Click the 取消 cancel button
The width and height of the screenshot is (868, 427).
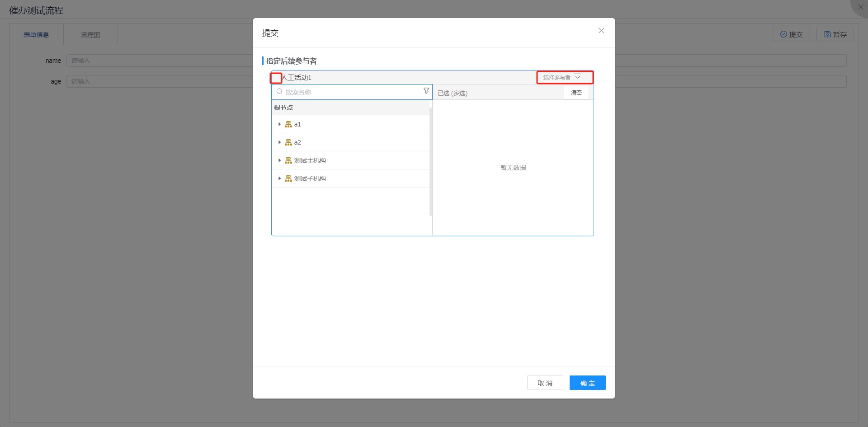pyautogui.click(x=545, y=383)
